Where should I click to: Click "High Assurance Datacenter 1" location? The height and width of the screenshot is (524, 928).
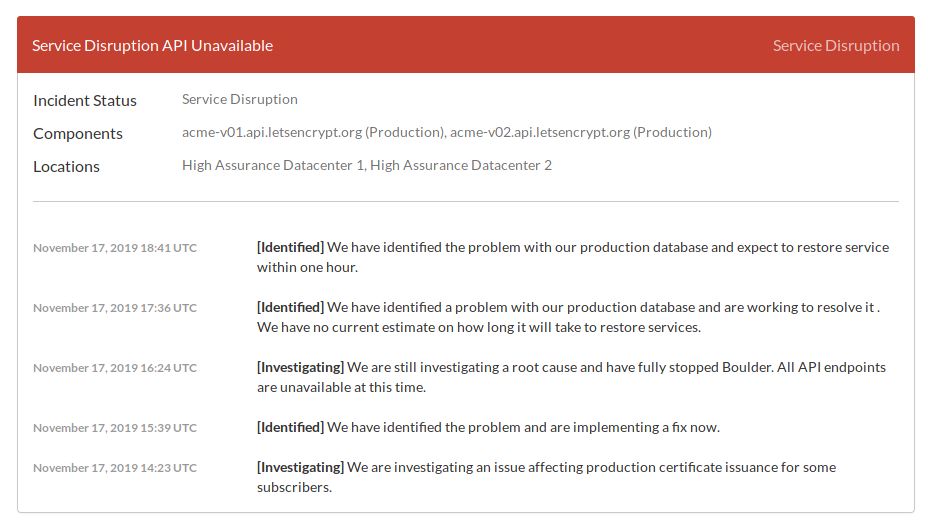273,165
